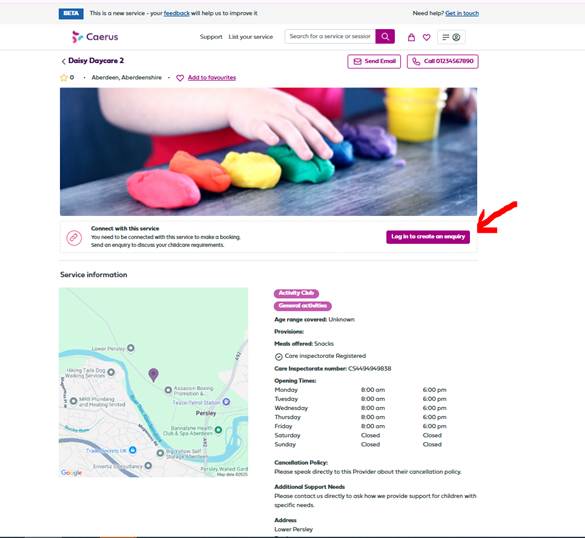585x538 pixels.
Task: Open the Support menu item
Action: click(211, 37)
